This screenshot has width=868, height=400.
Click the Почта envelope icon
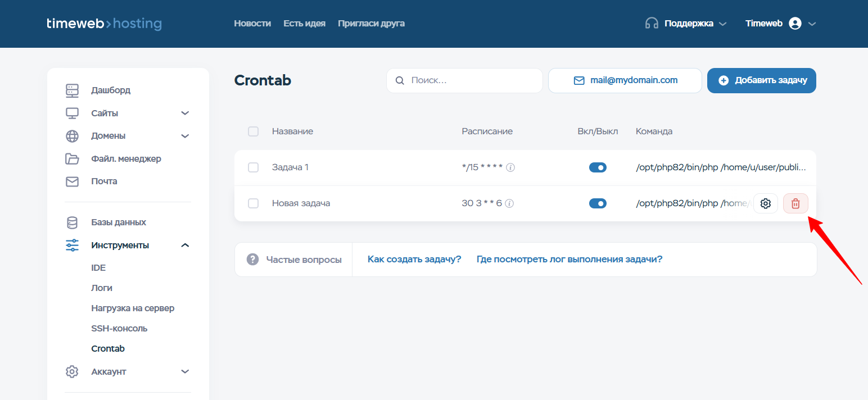[x=72, y=181]
